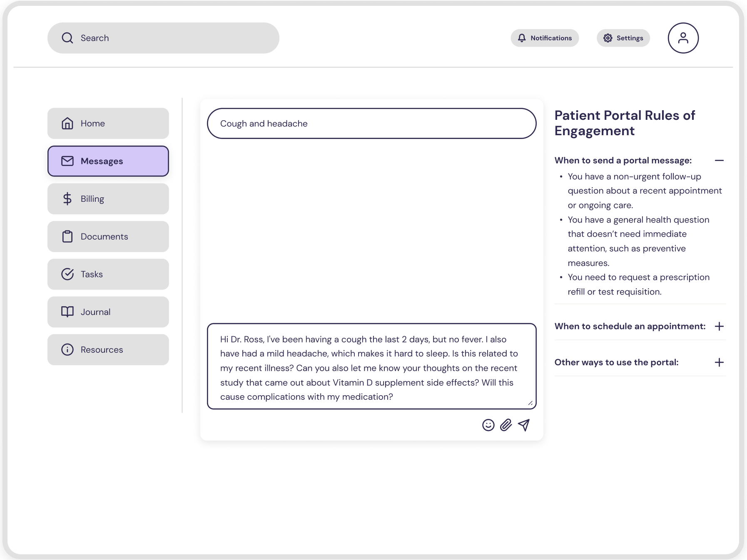Screen dimensions: 747x560
Task: Click the Resources info icon
Action: (67, 349)
